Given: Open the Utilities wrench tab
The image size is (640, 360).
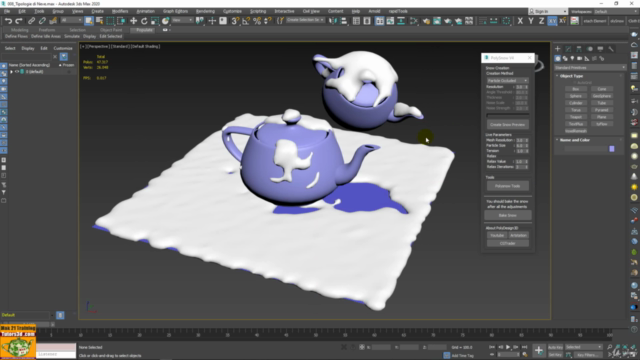Looking at the screenshot, I should click(611, 49).
